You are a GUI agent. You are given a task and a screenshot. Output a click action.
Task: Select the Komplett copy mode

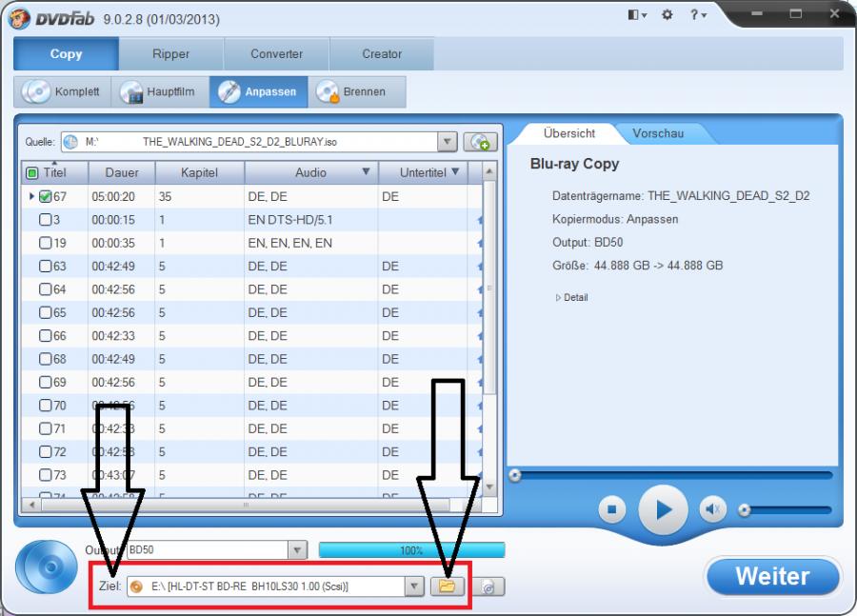[62, 91]
